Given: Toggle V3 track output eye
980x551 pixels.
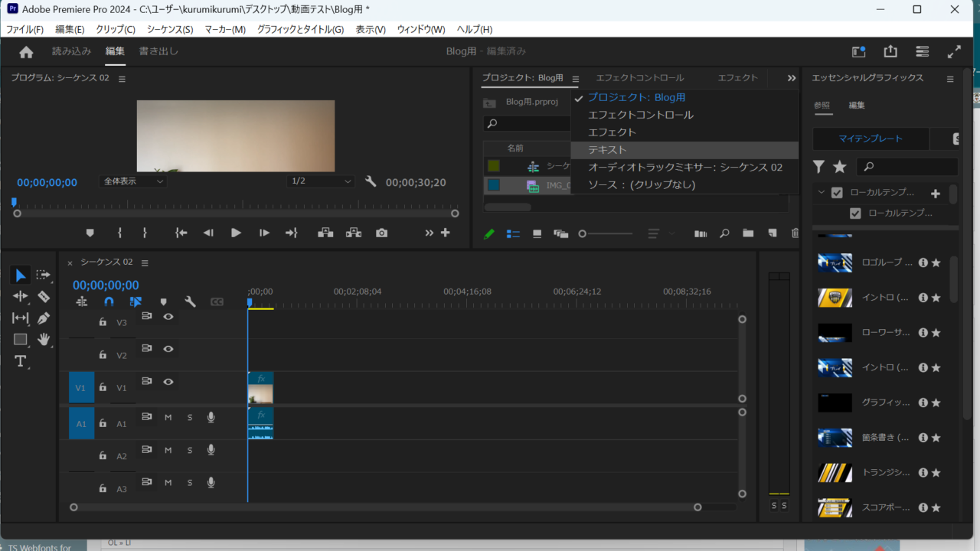Looking at the screenshot, I should coord(168,316).
